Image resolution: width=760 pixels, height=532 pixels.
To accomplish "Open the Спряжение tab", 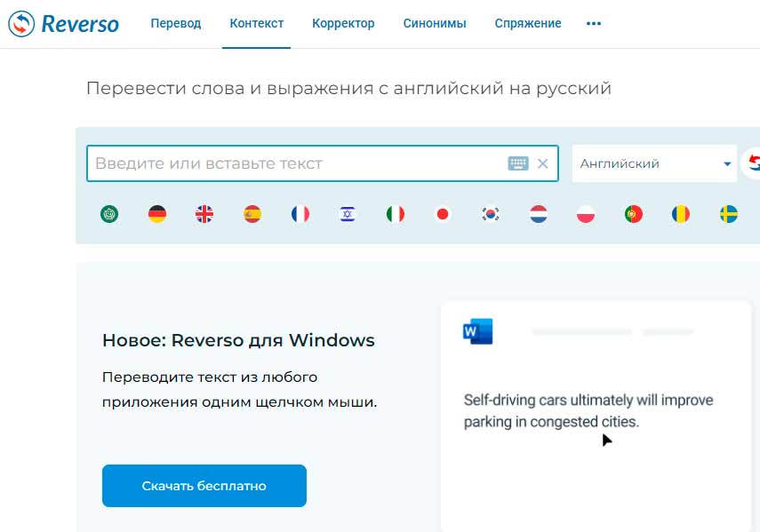I will 528,24.
